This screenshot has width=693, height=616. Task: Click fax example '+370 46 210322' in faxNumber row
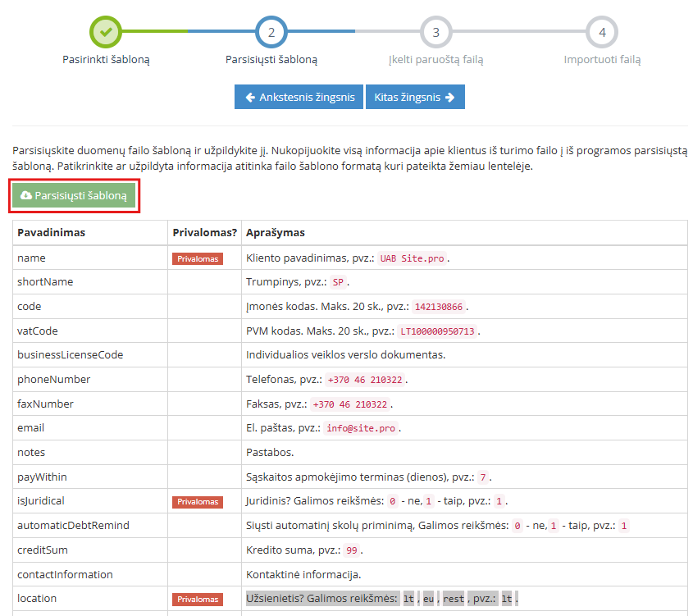(x=350, y=404)
